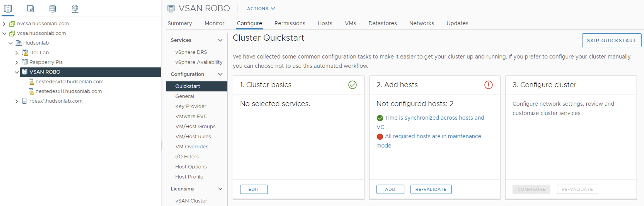The height and width of the screenshot is (206, 644).
Task: Switch to the Monitor tab
Action: [x=214, y=23]
